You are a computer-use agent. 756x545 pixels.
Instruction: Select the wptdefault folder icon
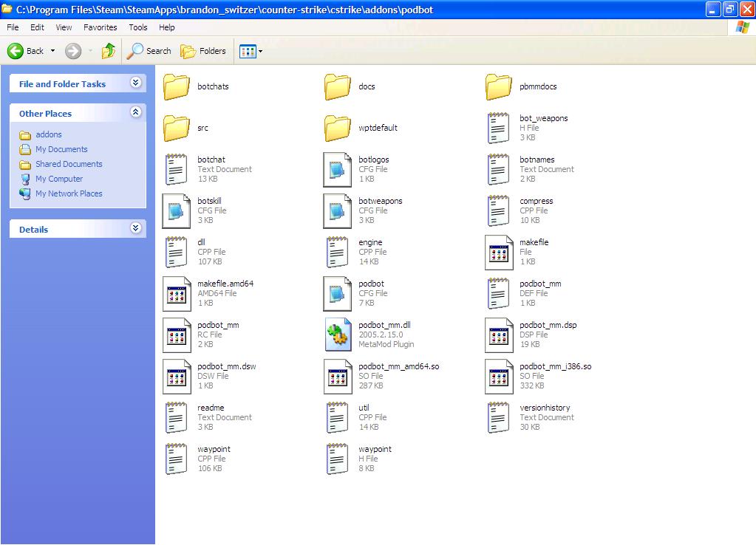pyautogui.click(x=338, y=128)
